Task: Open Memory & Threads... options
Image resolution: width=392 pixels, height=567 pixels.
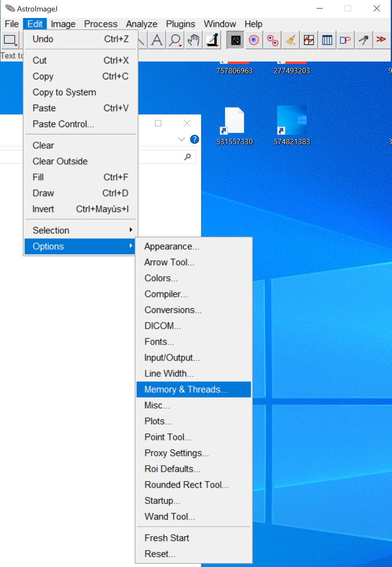Action: coord(194,389)
